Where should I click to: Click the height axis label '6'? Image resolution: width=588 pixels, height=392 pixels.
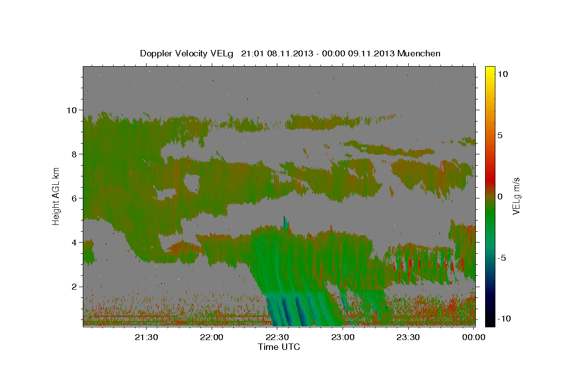point(74,198)
